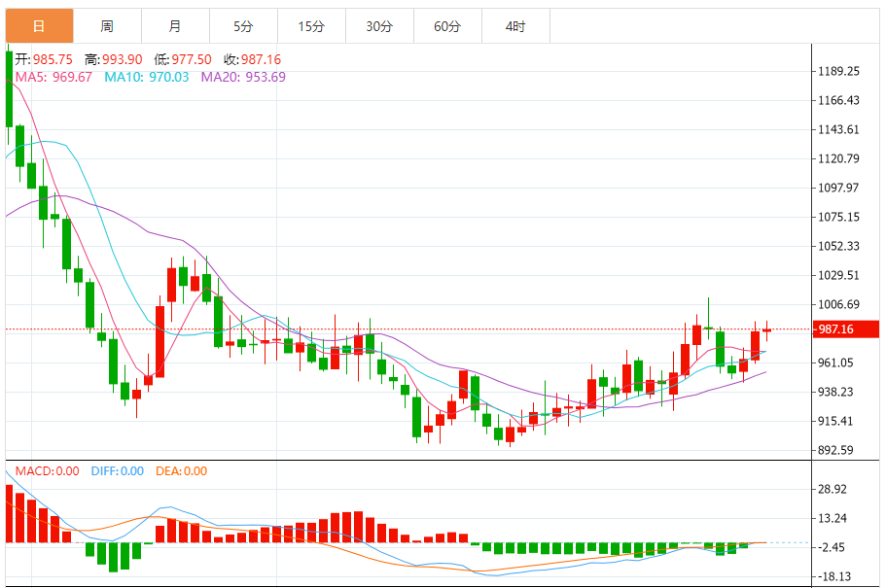Click the 1006.69 price axis label
The height and width of the screenshot is (588, 886).
[838, 304]
